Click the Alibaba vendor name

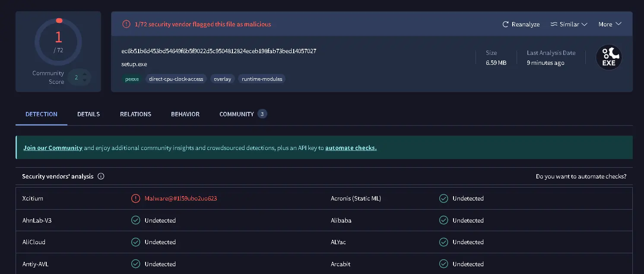(x=341, y=220)
